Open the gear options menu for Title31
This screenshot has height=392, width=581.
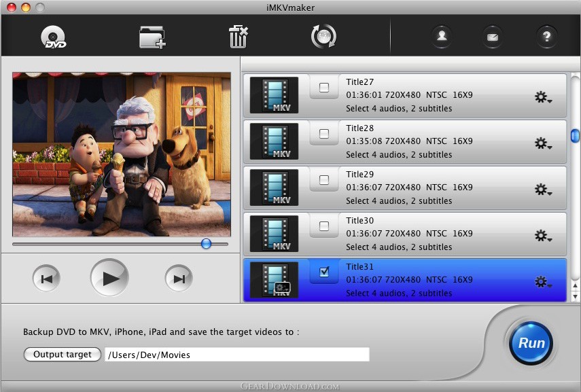(x=542, y=281)
